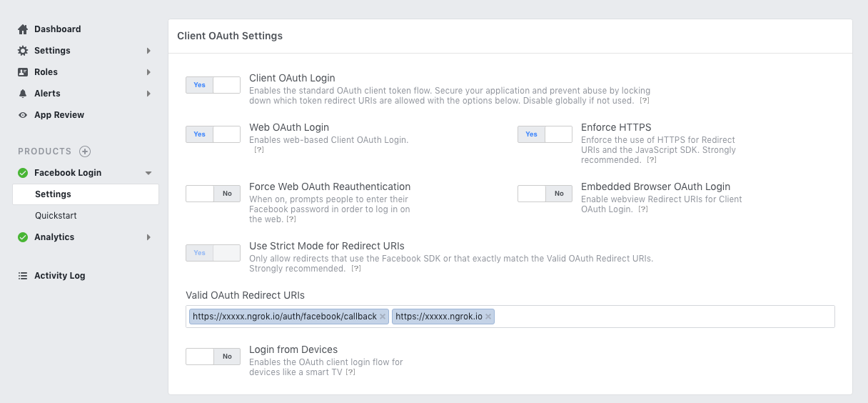The height and width of the screenshot is (403, 868).
Task: Remove the auth/facebook/callback redirect URI
Action: [383, 317]
